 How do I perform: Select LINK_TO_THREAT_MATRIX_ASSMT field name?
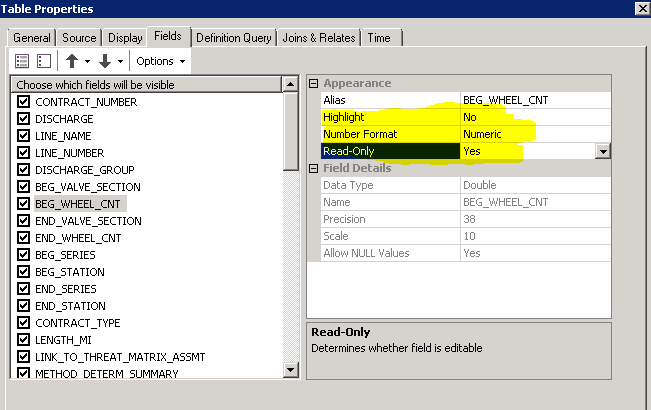[120, 357]
